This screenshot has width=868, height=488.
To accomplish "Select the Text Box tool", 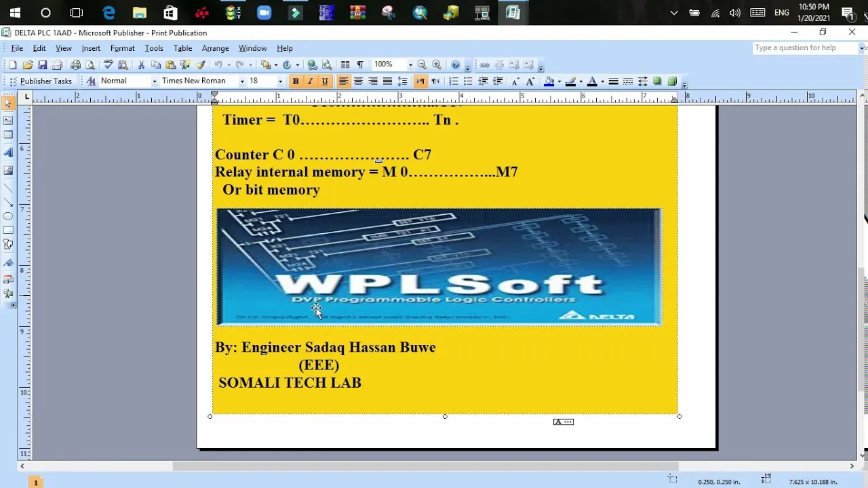I will point(8,120).
